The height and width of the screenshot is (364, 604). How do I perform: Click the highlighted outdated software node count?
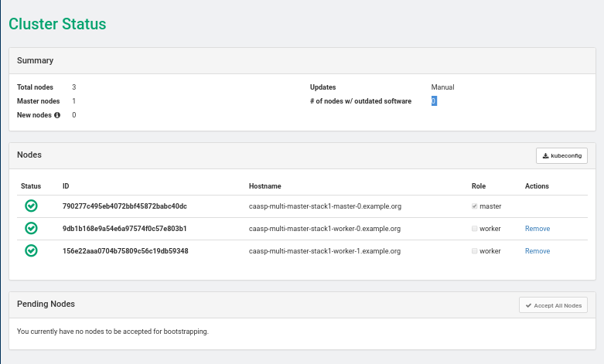[x=434, y=101]
